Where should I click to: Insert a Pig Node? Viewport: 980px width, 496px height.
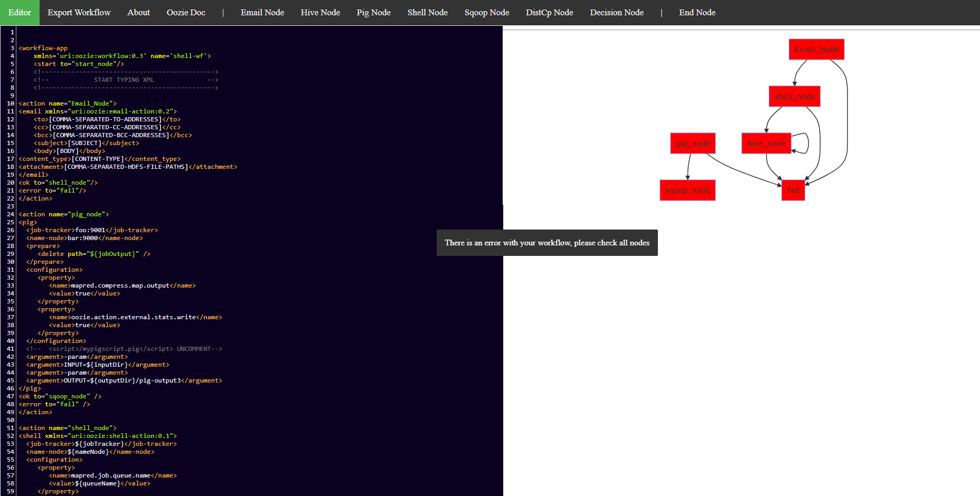[x=373, y=13]
